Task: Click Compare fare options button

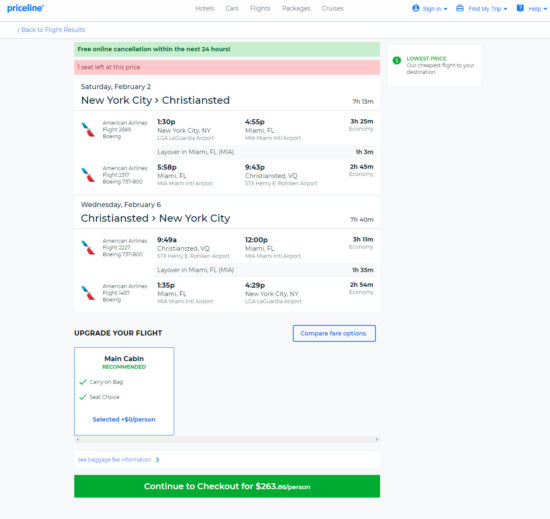Action: click(334, 333)
